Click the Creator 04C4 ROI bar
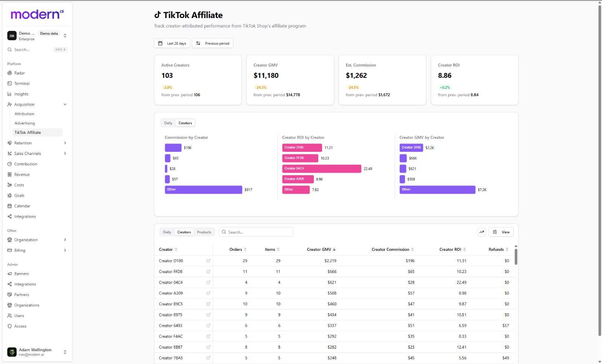 click(x=322, y=168)
